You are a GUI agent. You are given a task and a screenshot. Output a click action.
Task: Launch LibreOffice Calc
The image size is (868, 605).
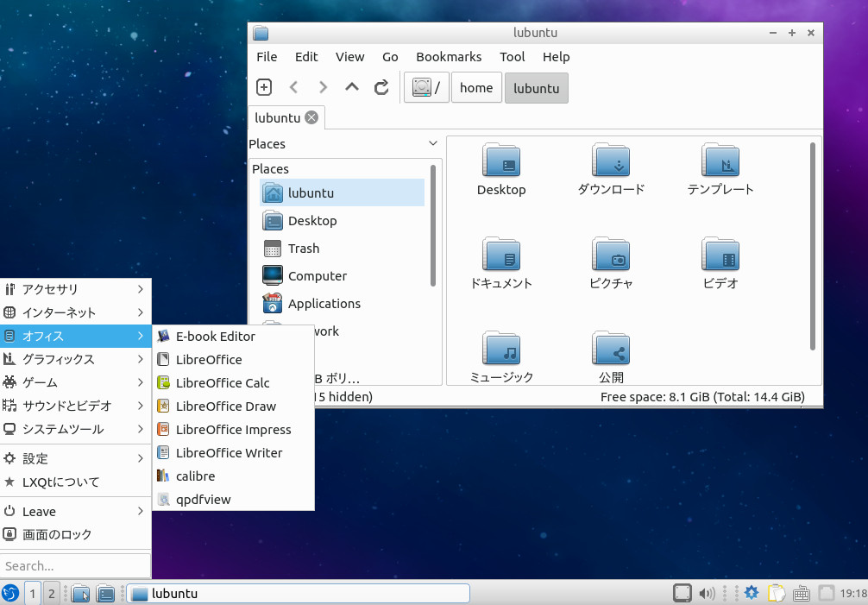point(233,382)
